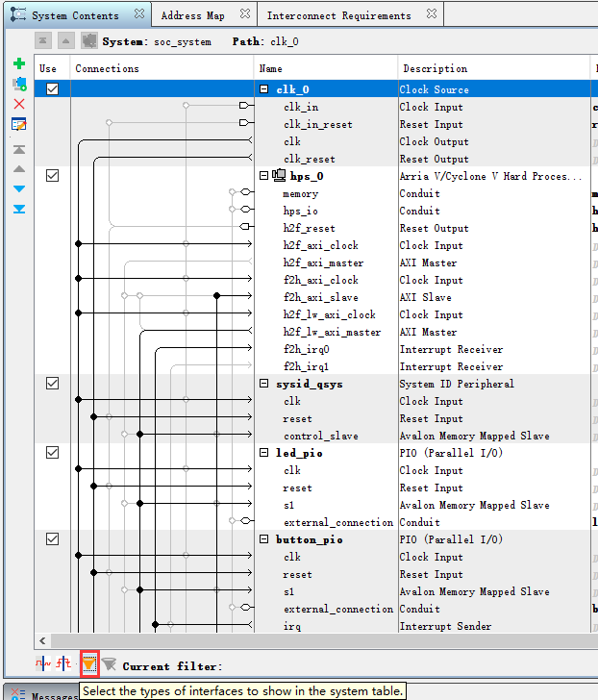Screen dimensions: 598x700
Task: Click 'System ID Peripheral' description cell
Action: pos(457,384)
